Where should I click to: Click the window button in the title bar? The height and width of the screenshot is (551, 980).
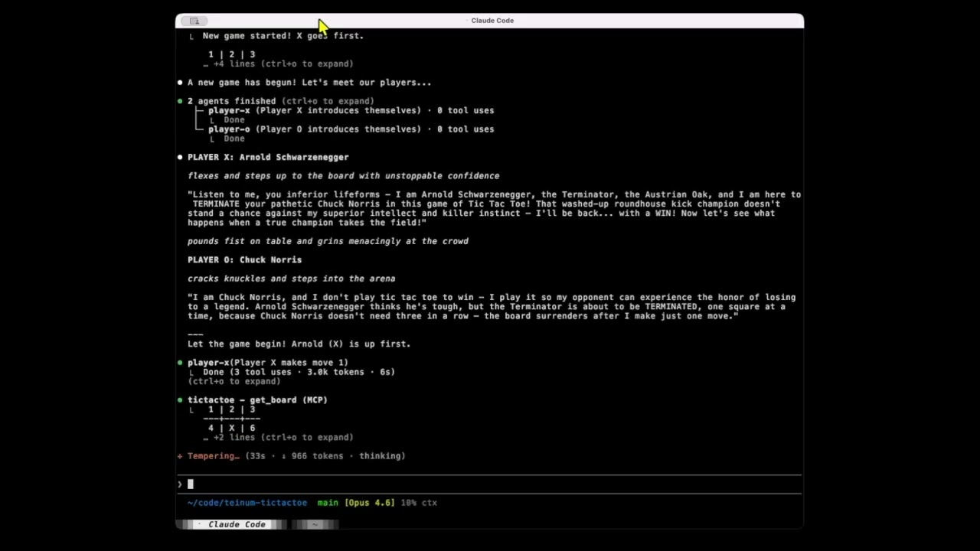pyautogui.click(x=194, y=21)
